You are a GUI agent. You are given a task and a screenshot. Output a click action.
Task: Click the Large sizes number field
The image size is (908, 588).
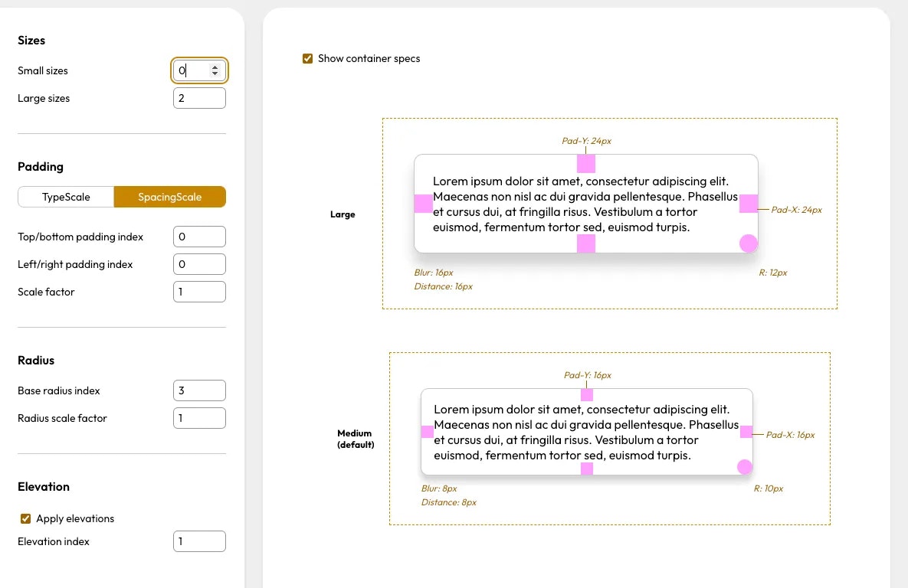199,98
